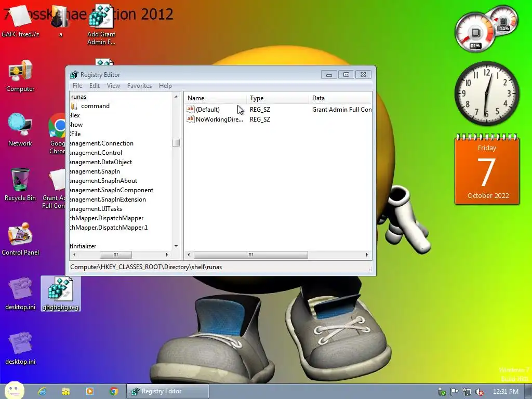This screenshot has height=399, width=532.
Task: Select the anagement.Control tree entry
Action: pyautogui.click(x=96, y=153)
